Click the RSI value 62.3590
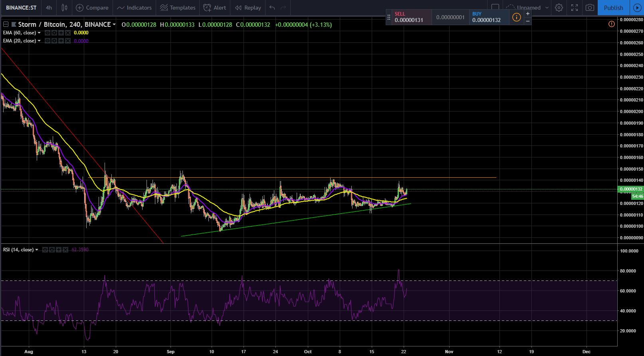The width and height of the screenshot is (644, 356). [80, 250]
